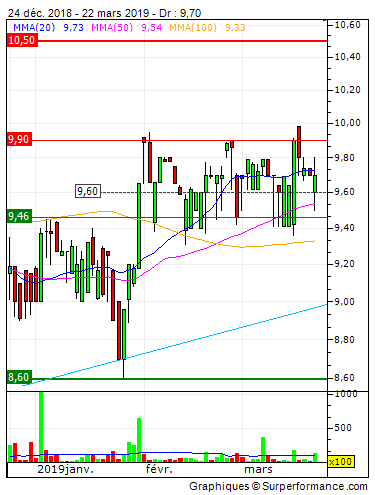Click the févr. month label on axis

159,469
